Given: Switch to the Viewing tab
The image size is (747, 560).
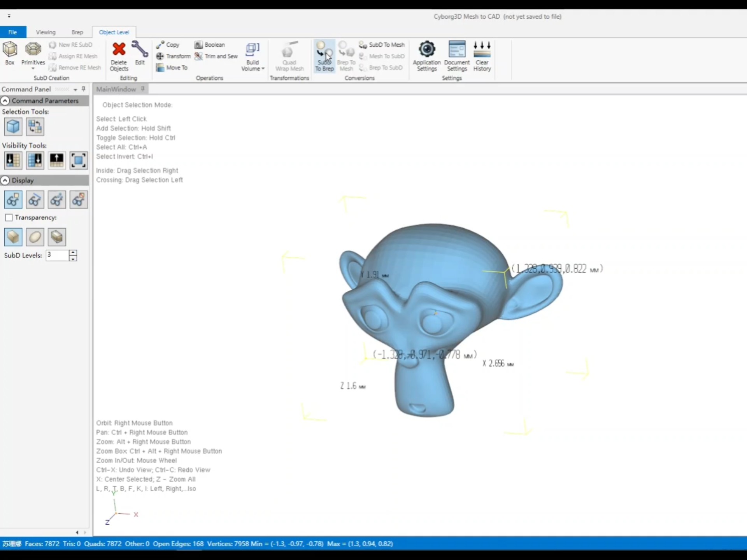Looking at the screenshot, I should pos(46,32).
